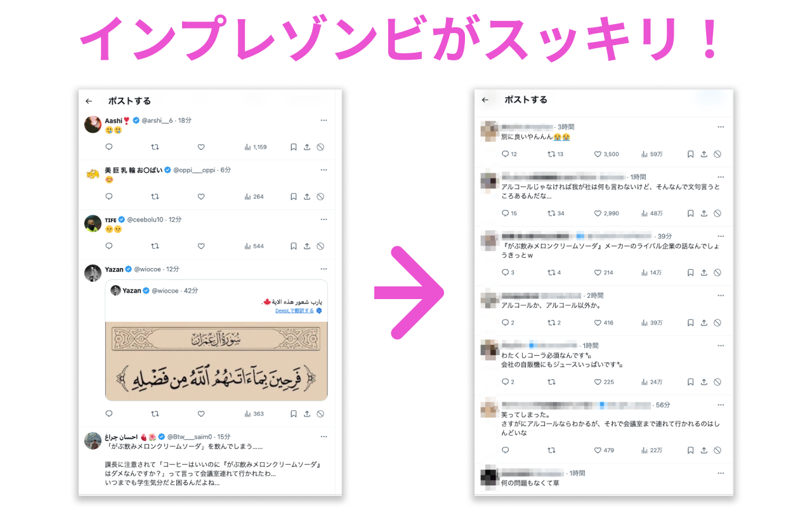Screen dimensions: 812x508
Task: Click DeepLで翻訳する translation link
Action: [x=294, y=311]
